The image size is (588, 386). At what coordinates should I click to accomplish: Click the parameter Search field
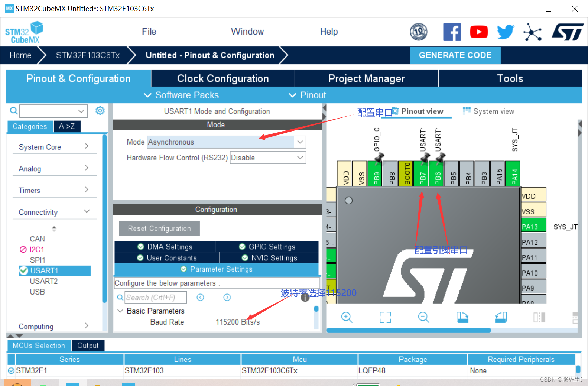click(x=156, y=297)
